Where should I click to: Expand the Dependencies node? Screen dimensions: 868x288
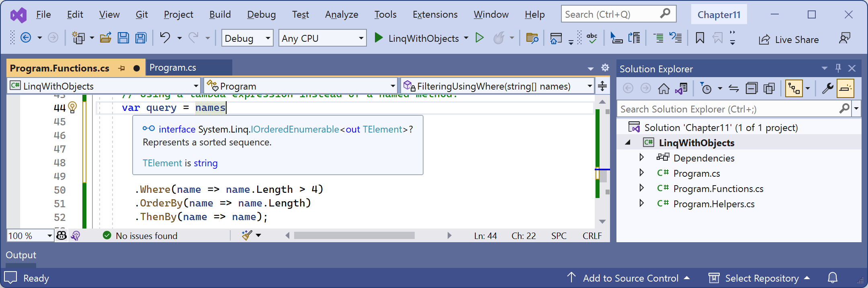pyautogui.click(x=642, y=157)
